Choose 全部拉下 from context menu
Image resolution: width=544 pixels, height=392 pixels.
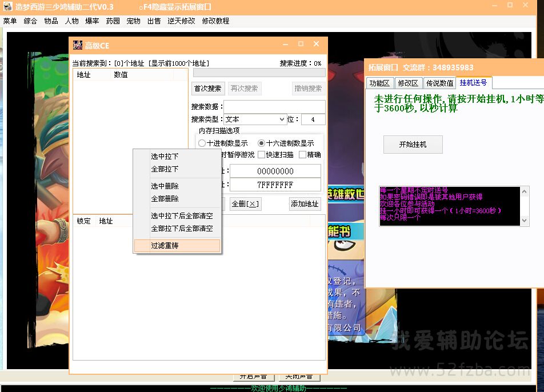[x=177, y=169]
